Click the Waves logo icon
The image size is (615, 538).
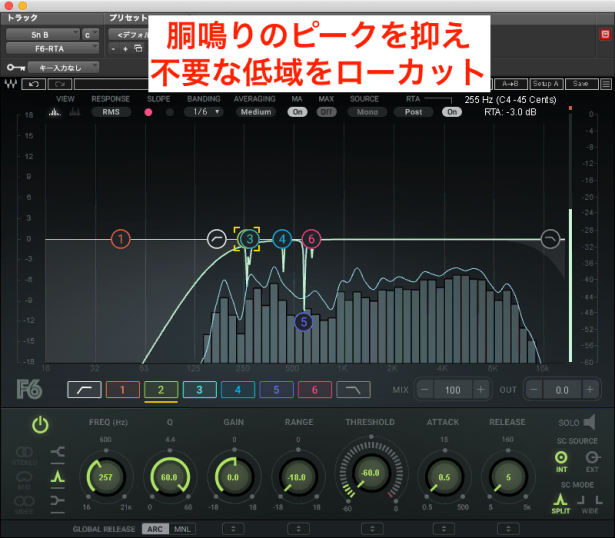(11, 84)
